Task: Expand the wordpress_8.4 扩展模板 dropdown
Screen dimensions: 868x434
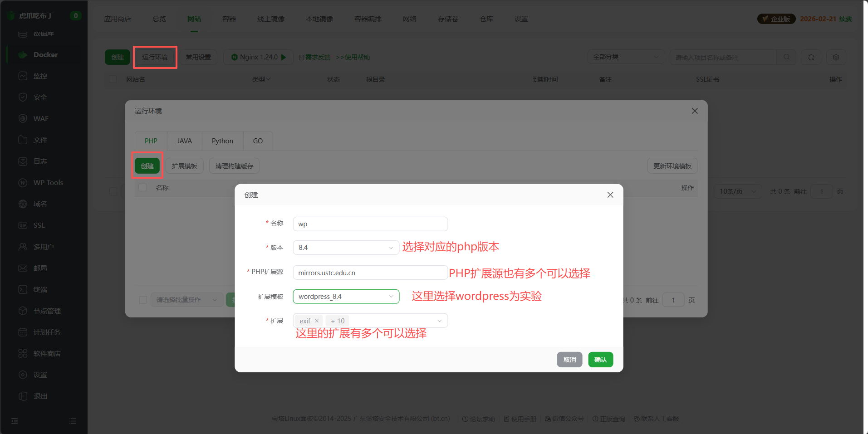Action: (346, 296)
